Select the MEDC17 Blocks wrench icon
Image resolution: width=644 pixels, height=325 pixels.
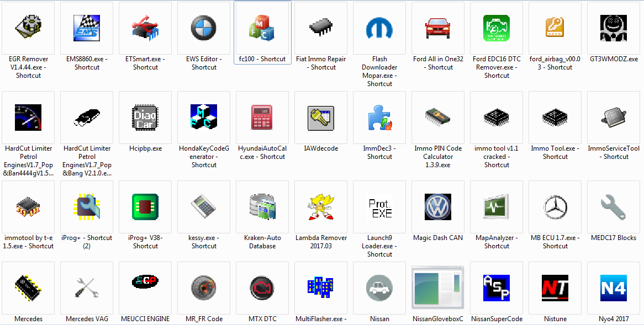(x=614, y=206)
